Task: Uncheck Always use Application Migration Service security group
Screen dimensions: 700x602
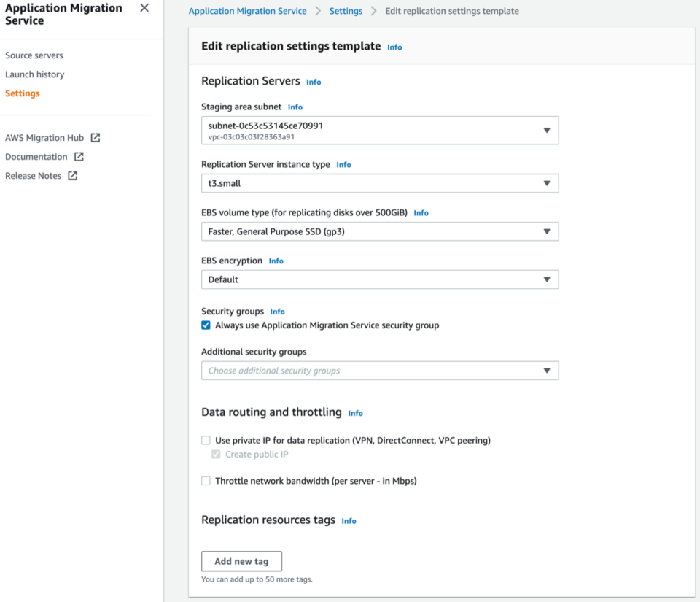Action: coord(206,325)
